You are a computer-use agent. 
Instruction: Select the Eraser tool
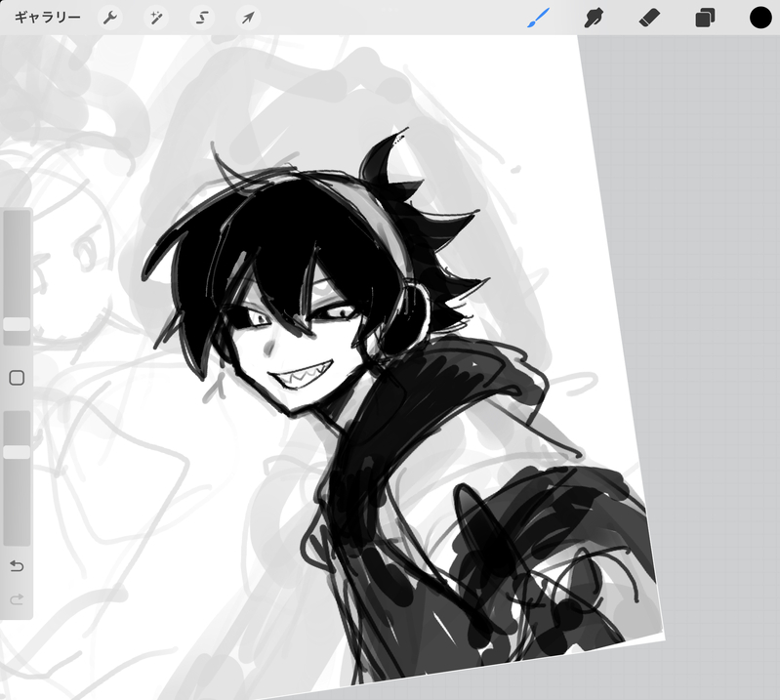[x=649, y=19]
